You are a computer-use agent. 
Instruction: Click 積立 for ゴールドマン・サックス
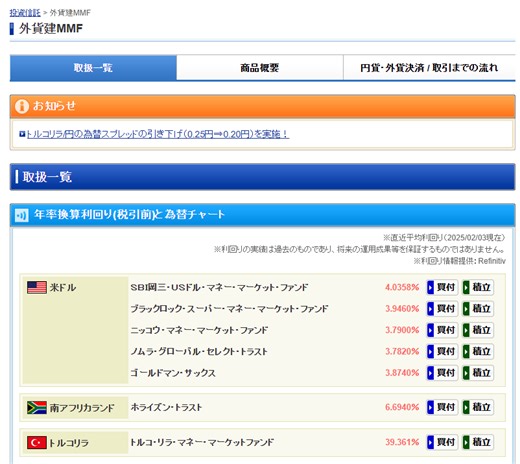478,373
